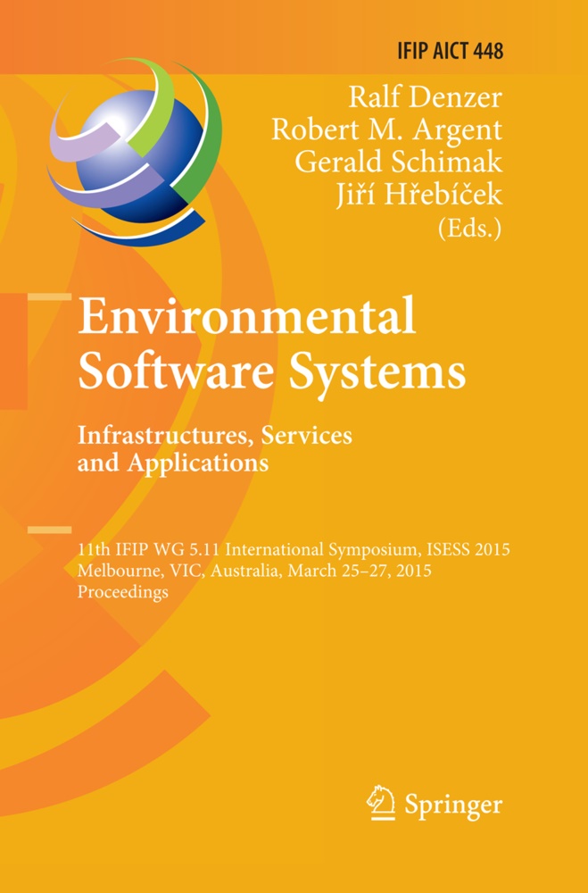Click the Software Systems title line
Viewport: 588px width, 893px height.
[x=271, y=372]
